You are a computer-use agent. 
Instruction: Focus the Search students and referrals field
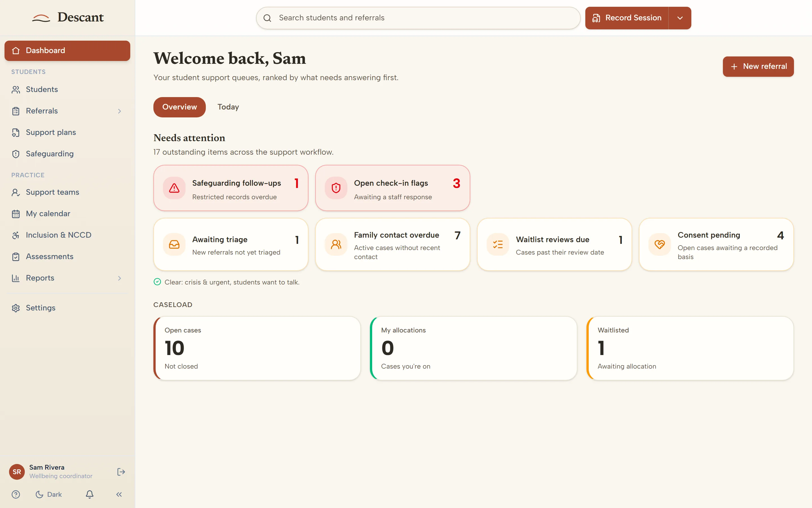click(418, 18)
